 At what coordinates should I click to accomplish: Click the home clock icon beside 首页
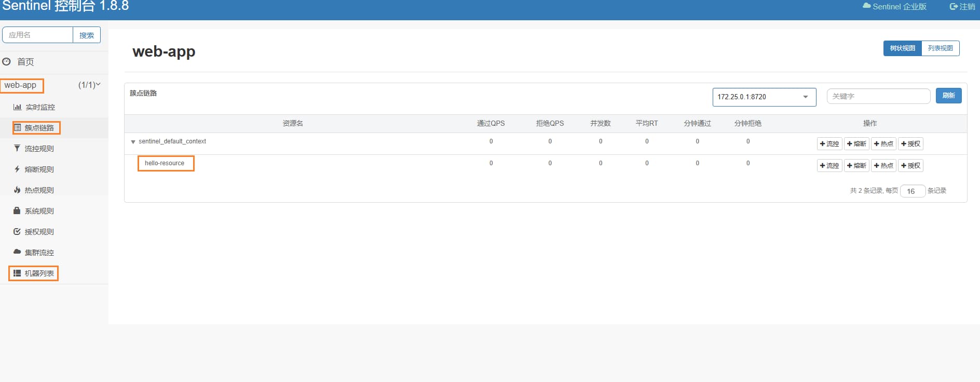(x=6, y=61)
